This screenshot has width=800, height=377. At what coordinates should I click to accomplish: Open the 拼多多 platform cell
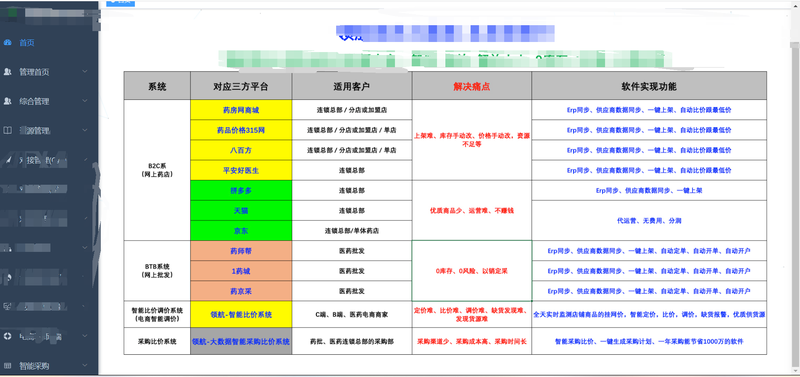(x=241, y=190)
